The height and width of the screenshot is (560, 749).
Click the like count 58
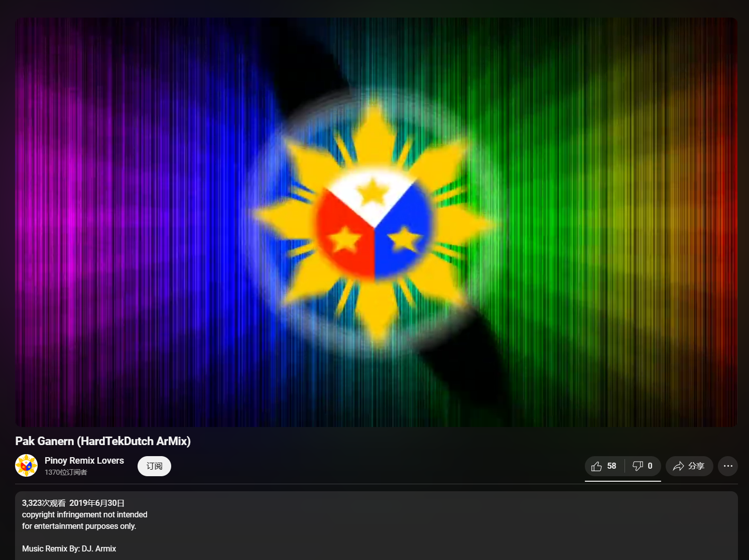click(611, 466)
